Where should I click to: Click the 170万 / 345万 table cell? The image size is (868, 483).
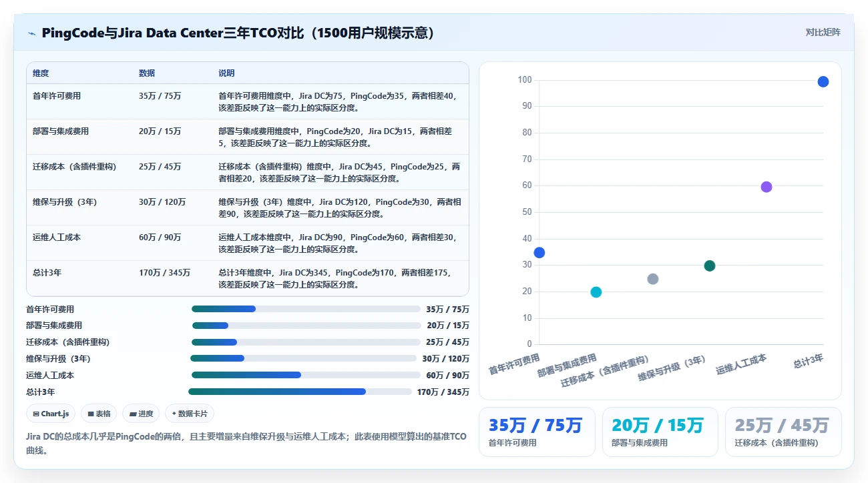coord(165,273)
